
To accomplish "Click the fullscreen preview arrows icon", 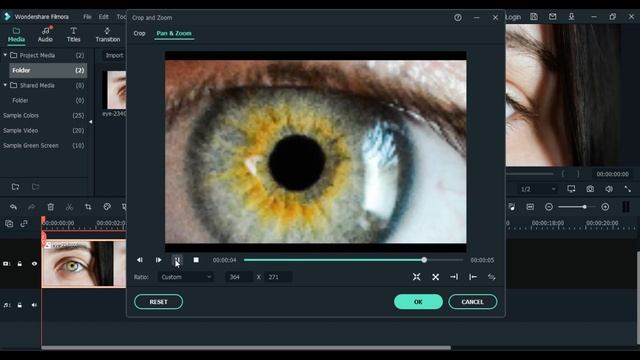I will click(628, 189).
